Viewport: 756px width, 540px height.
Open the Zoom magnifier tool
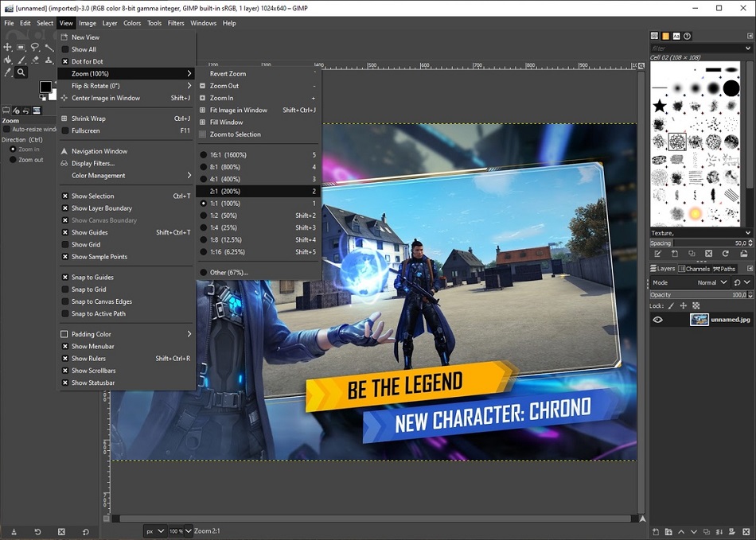tap(21, 72)
